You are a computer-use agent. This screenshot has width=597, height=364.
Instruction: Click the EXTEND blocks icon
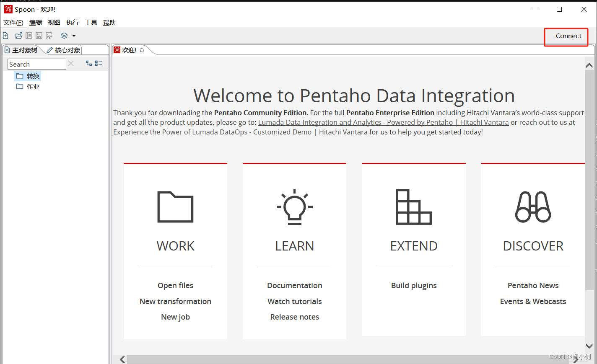pos(414,207)
